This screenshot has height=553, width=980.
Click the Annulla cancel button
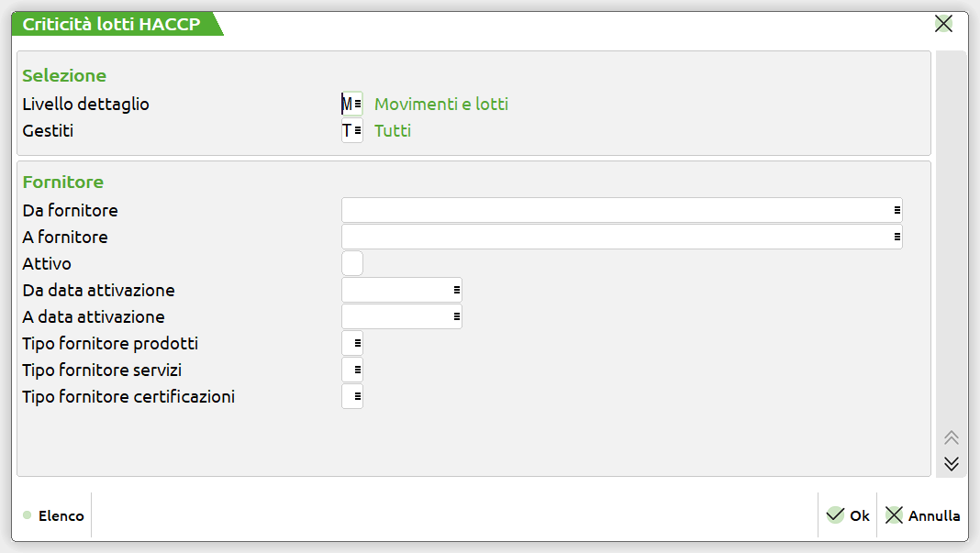pos(922,515)
